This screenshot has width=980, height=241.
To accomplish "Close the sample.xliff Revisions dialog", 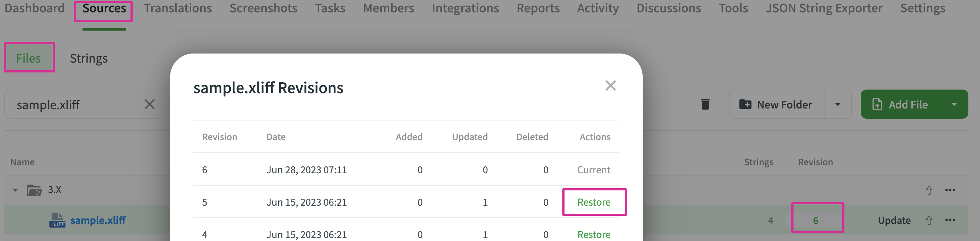I will (610, 86).
